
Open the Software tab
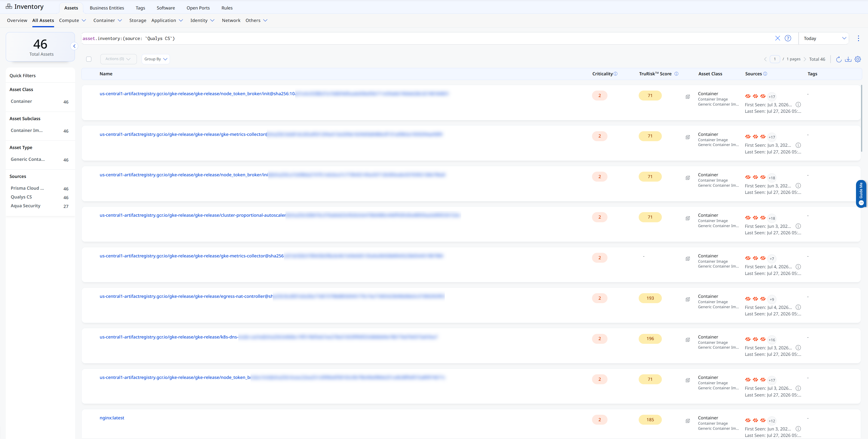[x=166, y=8]
